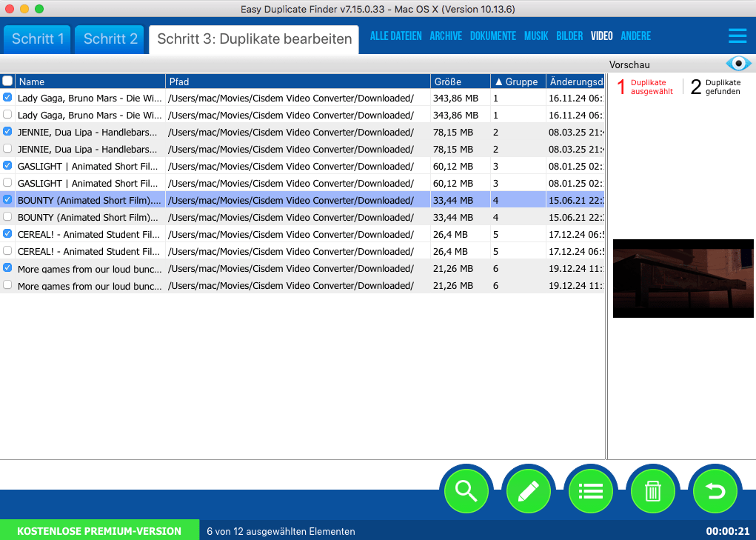Screen dimensions: 756x540
Task: Open the list options icon
Action: pyautogui.click(x=591, y=490)
